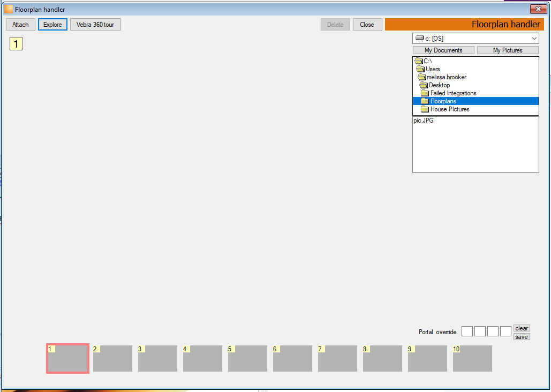Click the Floorplans folder icon

click(x=425, y=101)
